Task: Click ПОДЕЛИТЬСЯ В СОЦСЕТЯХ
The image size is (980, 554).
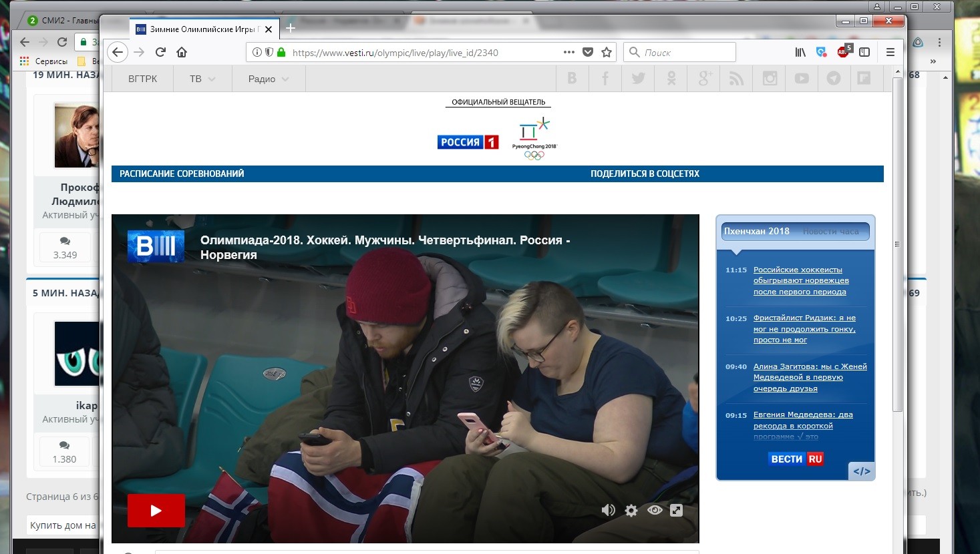Action: pos(645,174)
